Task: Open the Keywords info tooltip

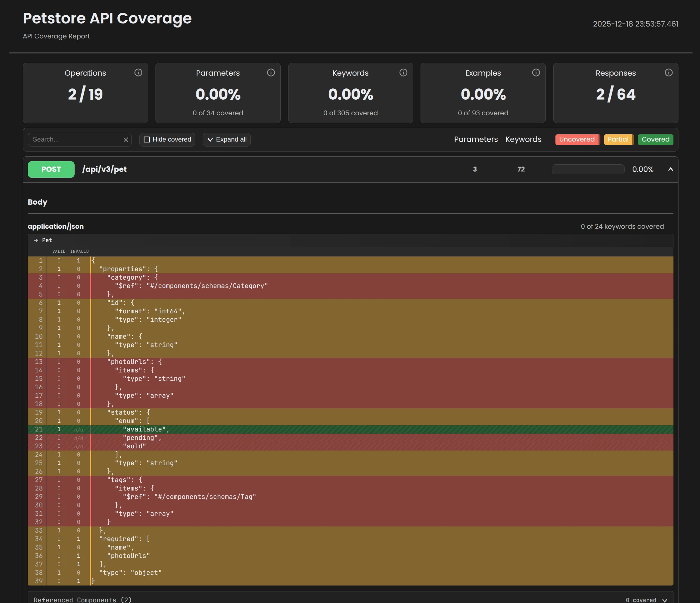Action: click(x=403, y=72)
